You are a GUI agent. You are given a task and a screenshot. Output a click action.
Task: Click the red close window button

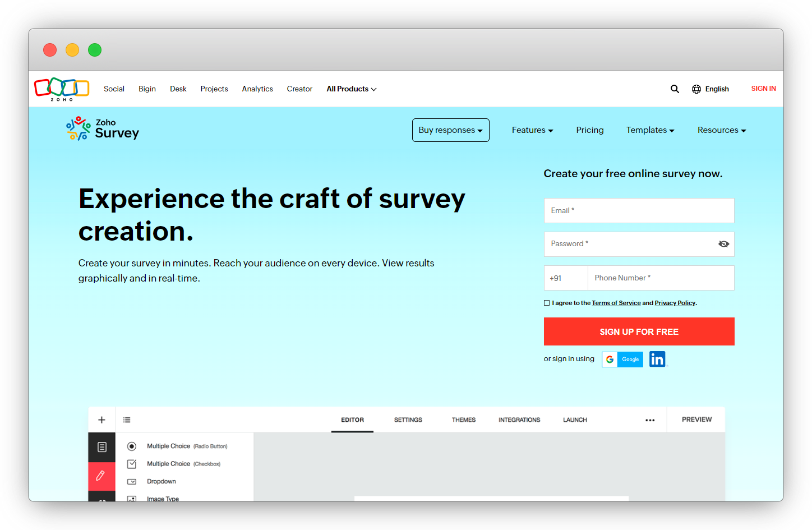(50, 50)
